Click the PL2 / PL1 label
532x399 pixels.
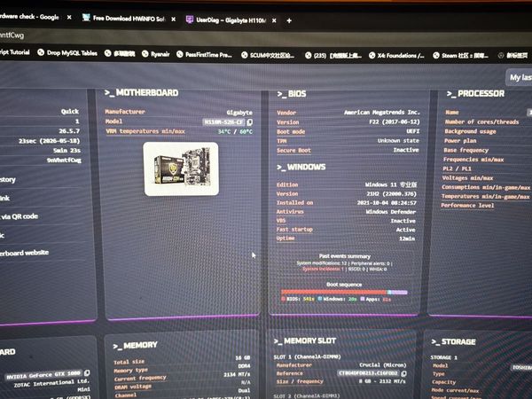point(457,168)
